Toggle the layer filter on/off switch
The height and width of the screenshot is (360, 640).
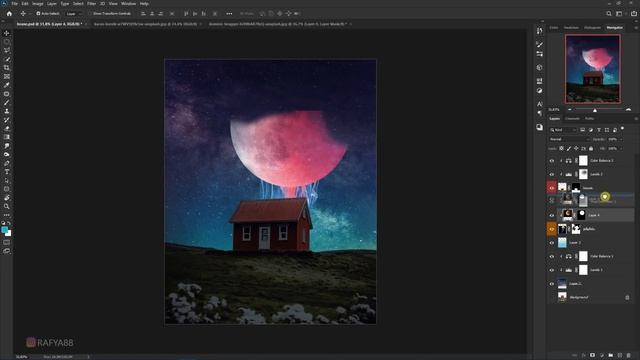click(622, 129)
